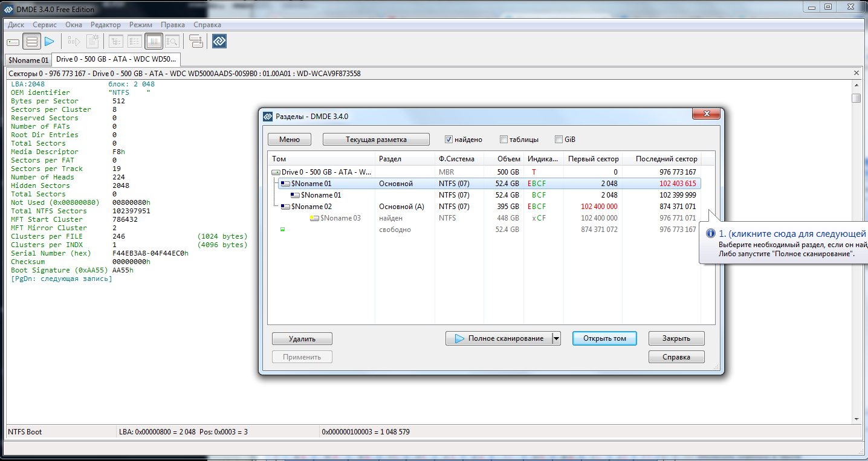Click the DMDE logo icon in toolbar
The image size is (868, 461).
(219, 42)
